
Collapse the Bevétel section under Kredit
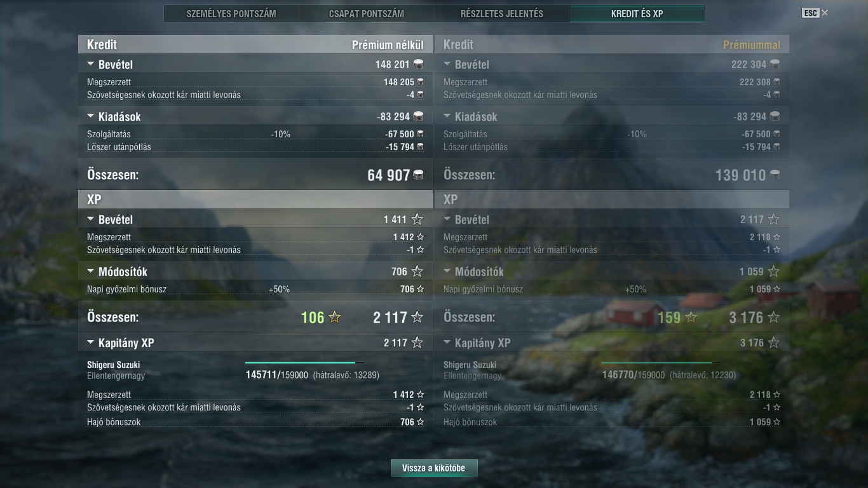click(90, 64)
